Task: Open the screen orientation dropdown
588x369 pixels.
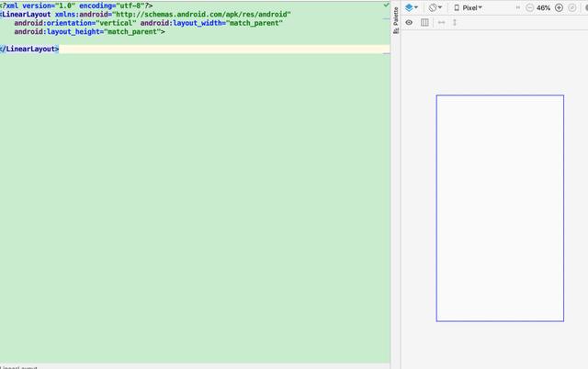Action: click(435, 7)
